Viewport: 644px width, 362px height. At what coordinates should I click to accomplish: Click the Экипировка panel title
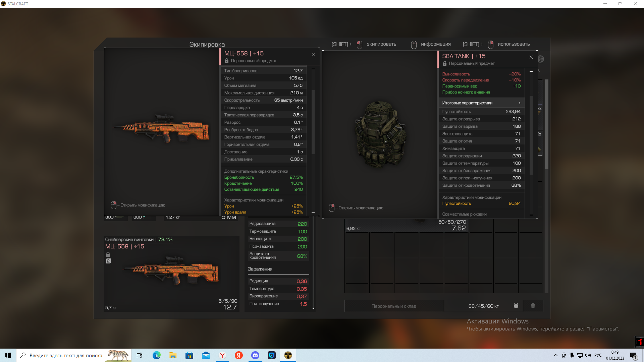tap(207, 45)
